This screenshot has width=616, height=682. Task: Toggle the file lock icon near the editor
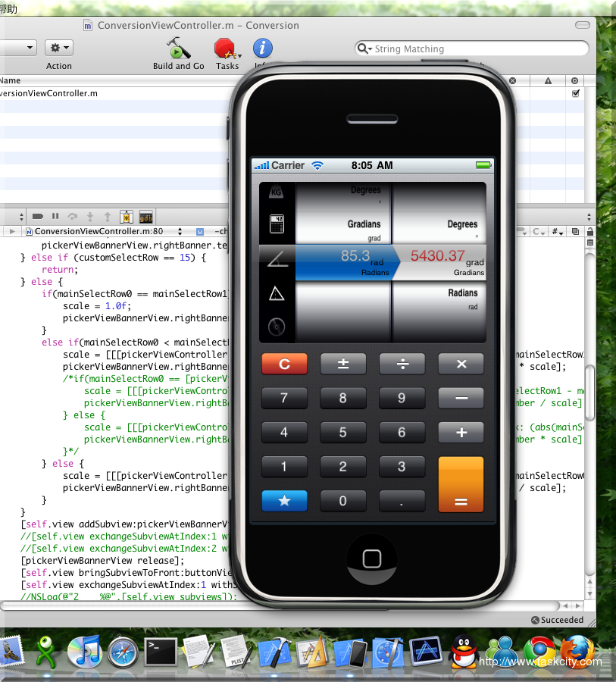point(590,232)
